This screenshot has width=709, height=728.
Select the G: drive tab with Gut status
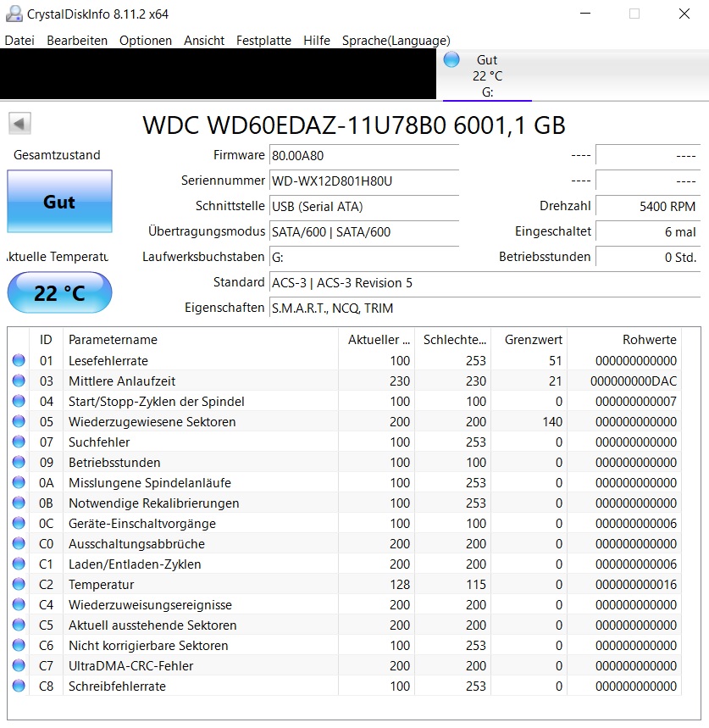coord(487,75)
